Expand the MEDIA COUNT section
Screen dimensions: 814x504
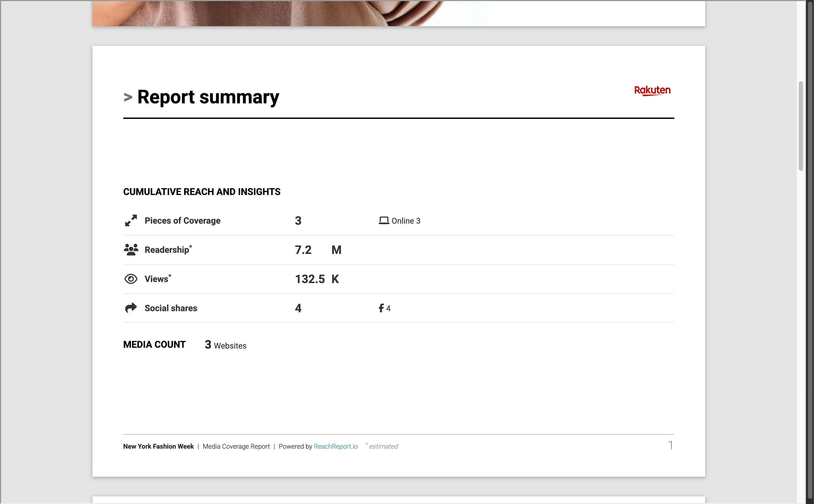(x=154, y=344)
